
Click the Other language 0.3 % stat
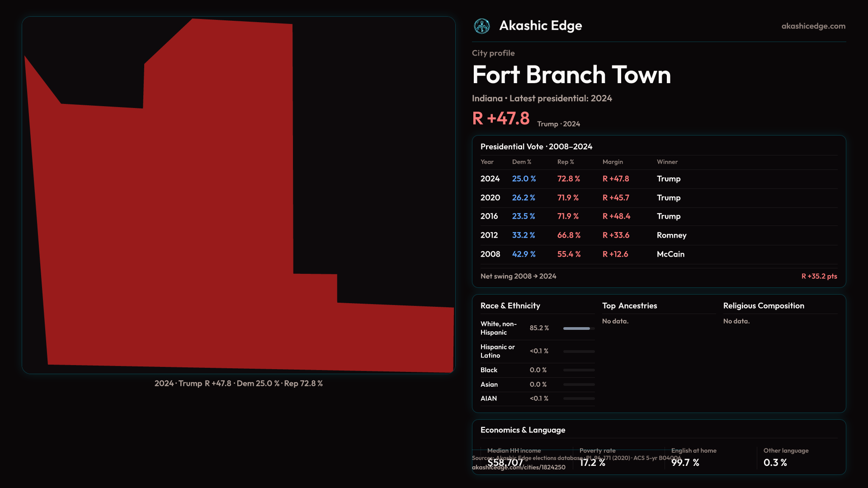[x=775, y=463]
